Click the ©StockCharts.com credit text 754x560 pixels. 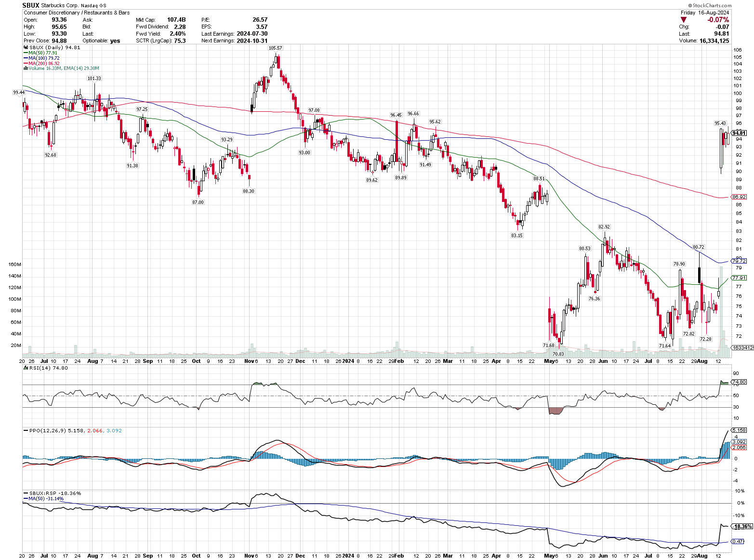[x=710, y=5]
